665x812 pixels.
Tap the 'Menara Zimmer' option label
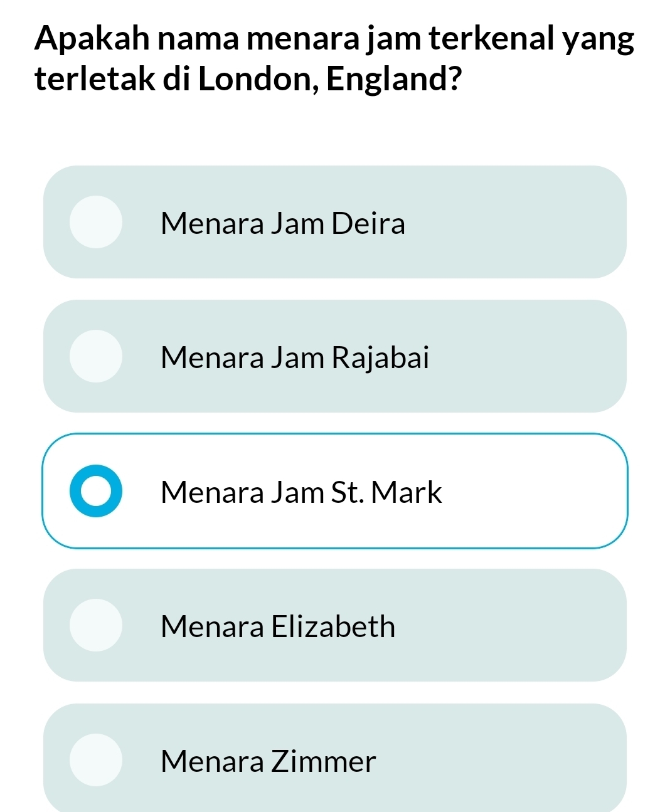[x=268, y=761]
